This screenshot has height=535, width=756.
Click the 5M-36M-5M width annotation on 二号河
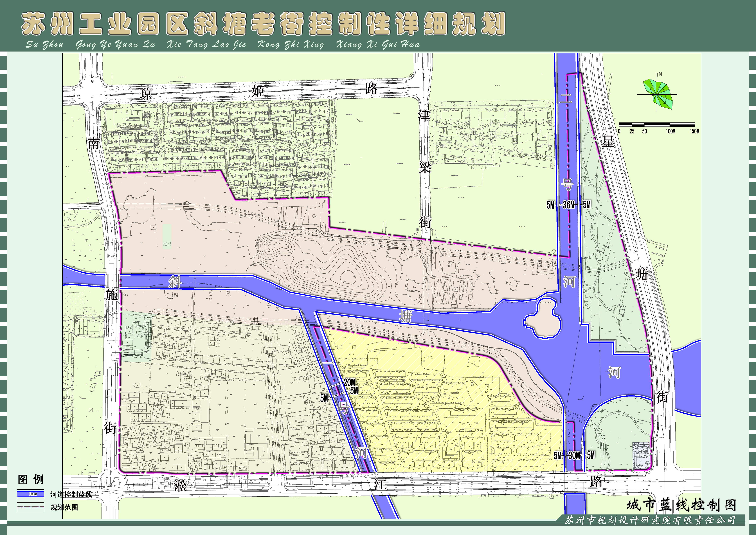pyautogui.click(x=569, y=205)
